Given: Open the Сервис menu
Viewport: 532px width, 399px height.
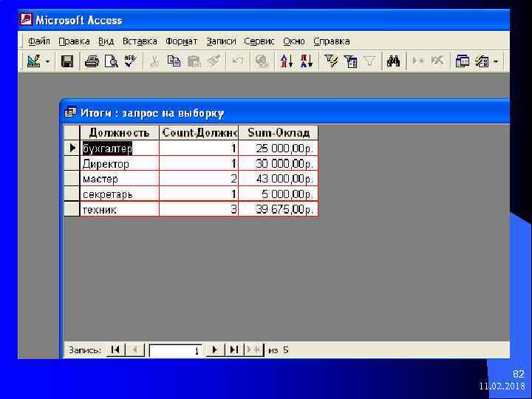Looking at the screenshot, I should tap(259, 41).
